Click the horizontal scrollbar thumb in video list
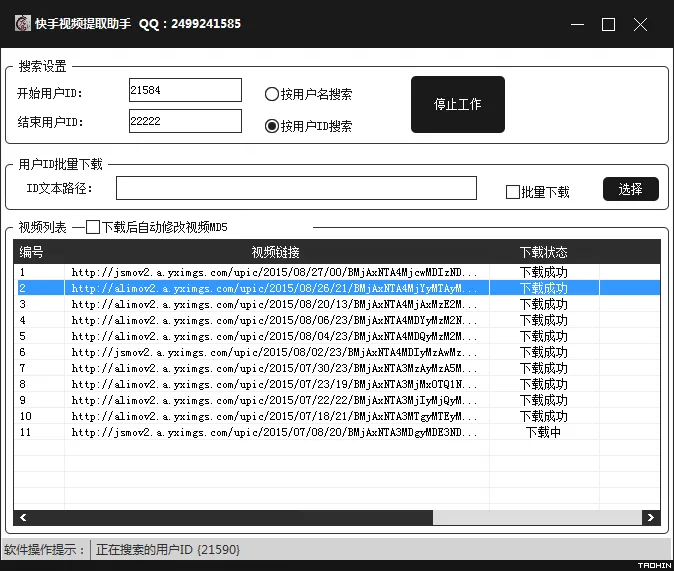 click(x=535, y=518)
